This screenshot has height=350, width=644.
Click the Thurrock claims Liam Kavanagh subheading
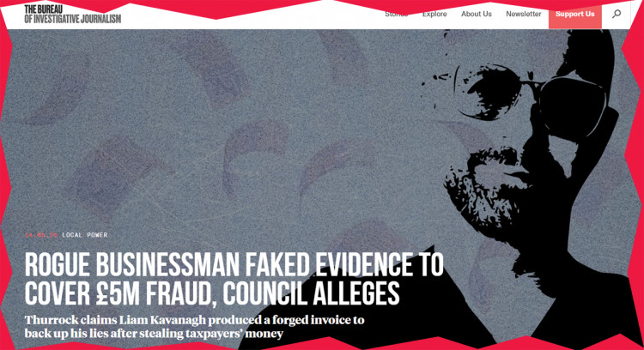click(194, 320)
